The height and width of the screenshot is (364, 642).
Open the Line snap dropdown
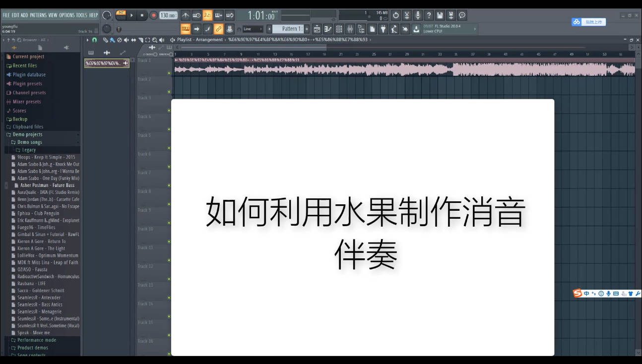click(x=253, y=29)
